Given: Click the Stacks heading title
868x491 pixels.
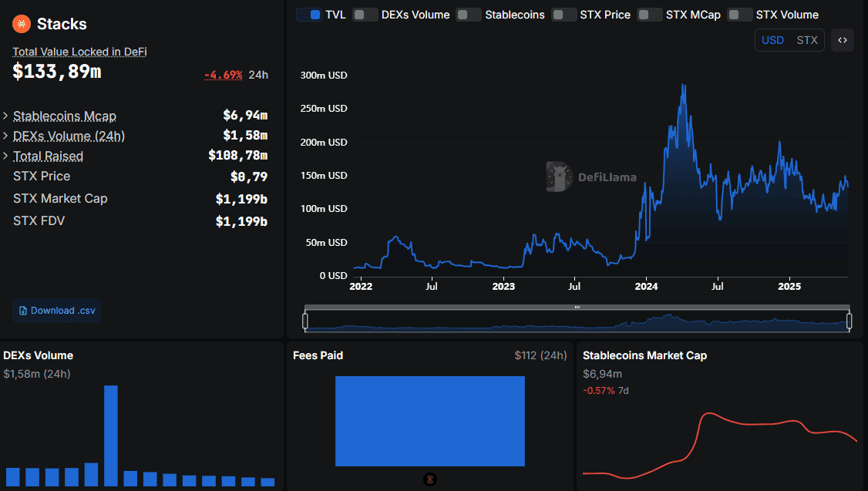Looking at the screenshot, I should coord(62,24).
